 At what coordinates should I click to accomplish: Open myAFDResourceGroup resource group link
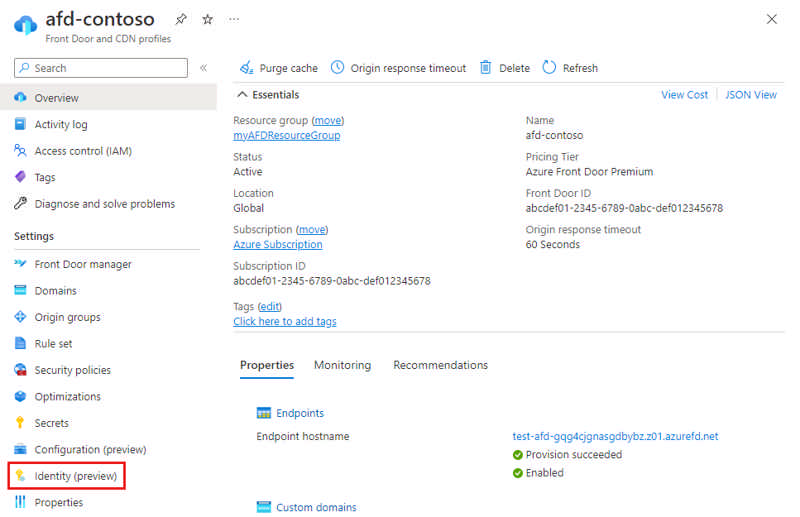pos(287,136)
